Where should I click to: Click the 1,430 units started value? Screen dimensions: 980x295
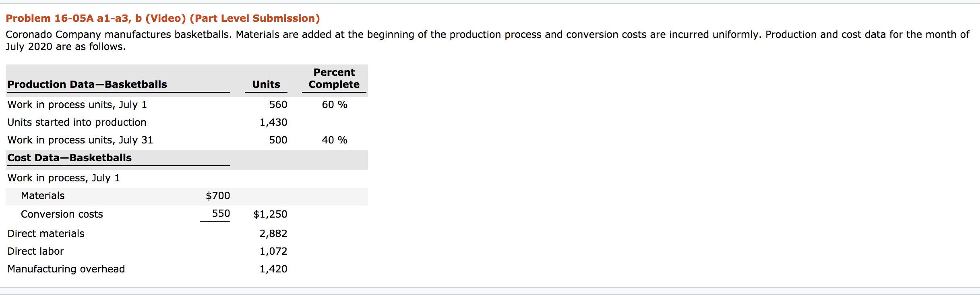click(273, 123)
